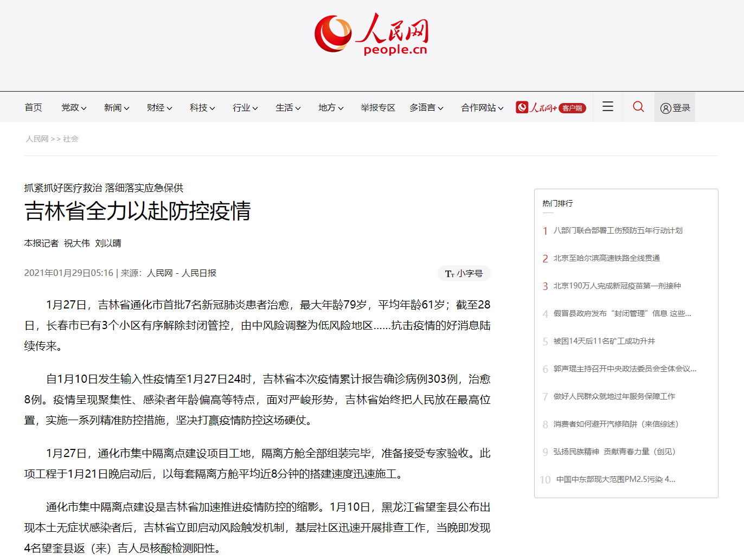Viewport: 744px width, 560px height.
Task: Expand the 新闻 dropdown menu
Action: 117,107
